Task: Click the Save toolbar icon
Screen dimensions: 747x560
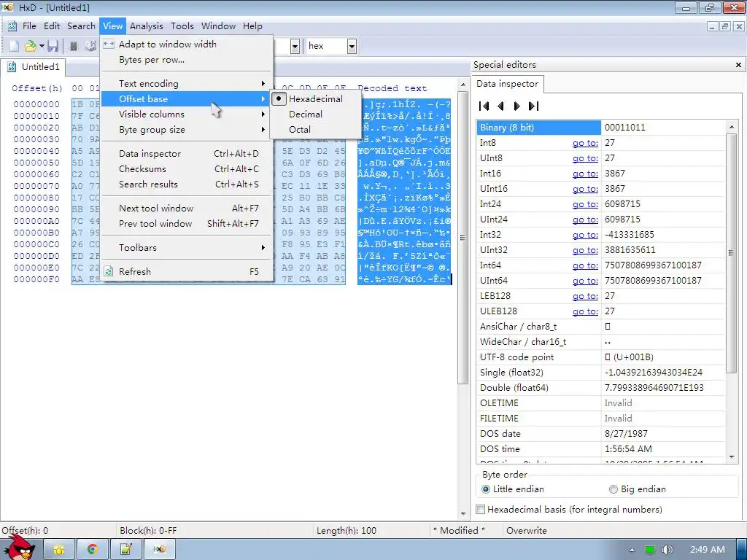Action: pos(53,46)
